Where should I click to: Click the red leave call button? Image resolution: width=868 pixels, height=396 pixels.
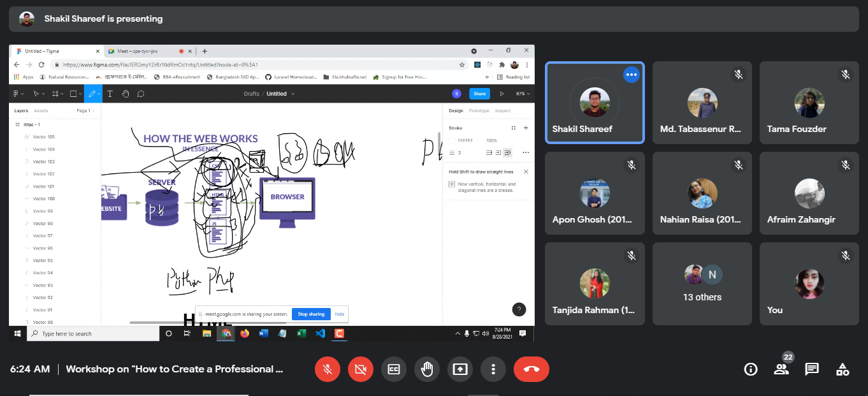(x=531, y=369)
